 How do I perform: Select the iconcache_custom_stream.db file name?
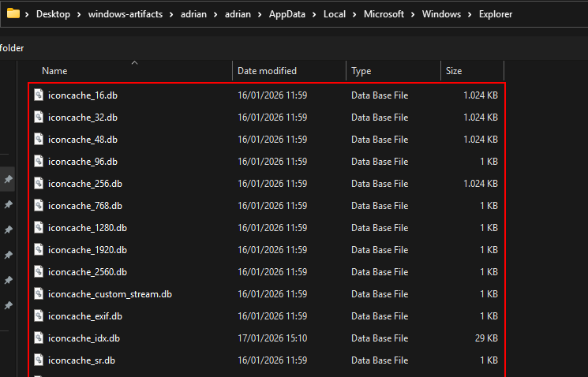click(110, 294)
